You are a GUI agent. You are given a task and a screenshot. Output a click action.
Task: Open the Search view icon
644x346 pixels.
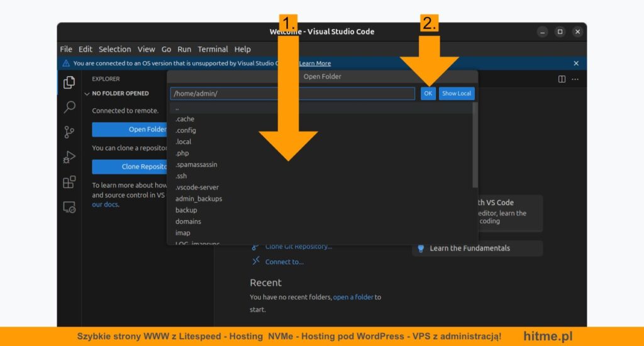(69, 107)
